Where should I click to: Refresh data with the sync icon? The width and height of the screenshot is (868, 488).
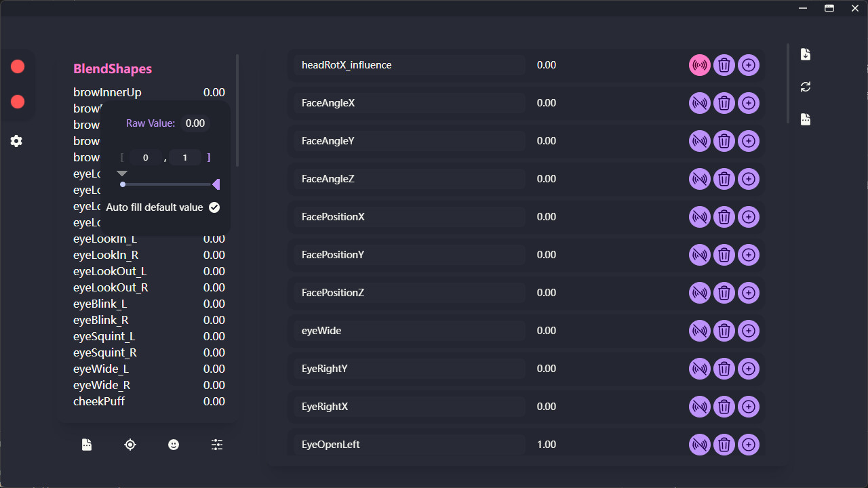coord(805,87)
